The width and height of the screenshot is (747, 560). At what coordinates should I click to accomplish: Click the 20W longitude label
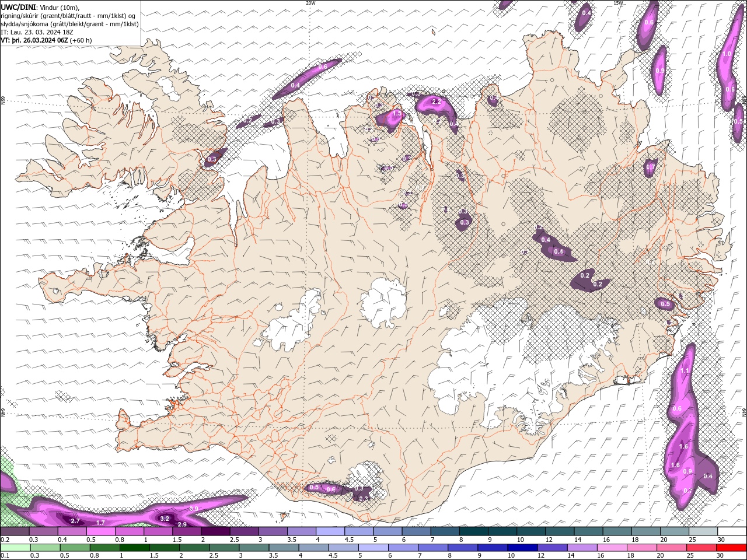tap(310, 3)
